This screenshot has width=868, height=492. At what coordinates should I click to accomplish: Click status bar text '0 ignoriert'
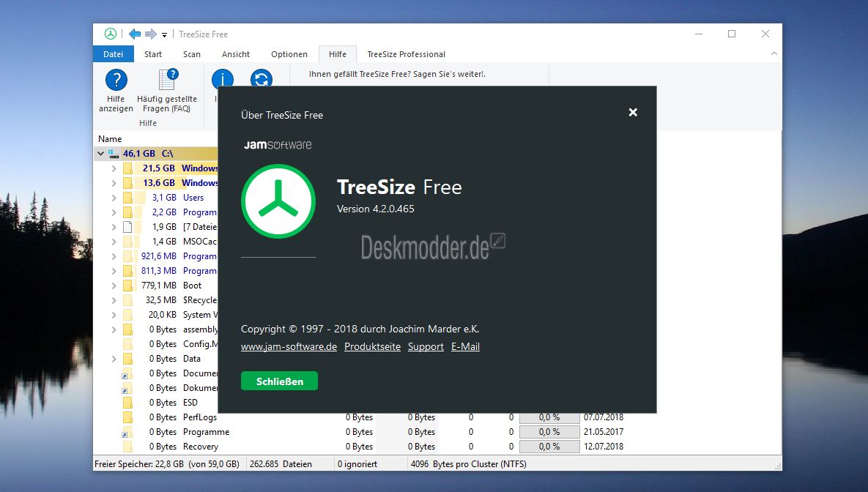coord(357,463)
